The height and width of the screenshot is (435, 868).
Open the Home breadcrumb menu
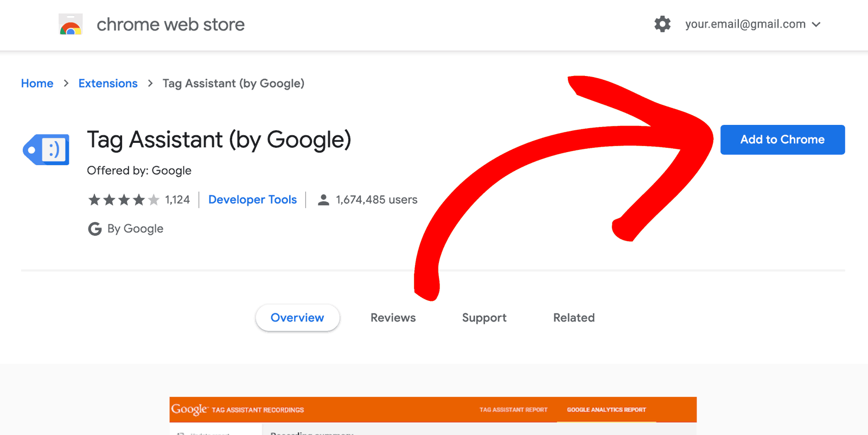tap(37, 83)
